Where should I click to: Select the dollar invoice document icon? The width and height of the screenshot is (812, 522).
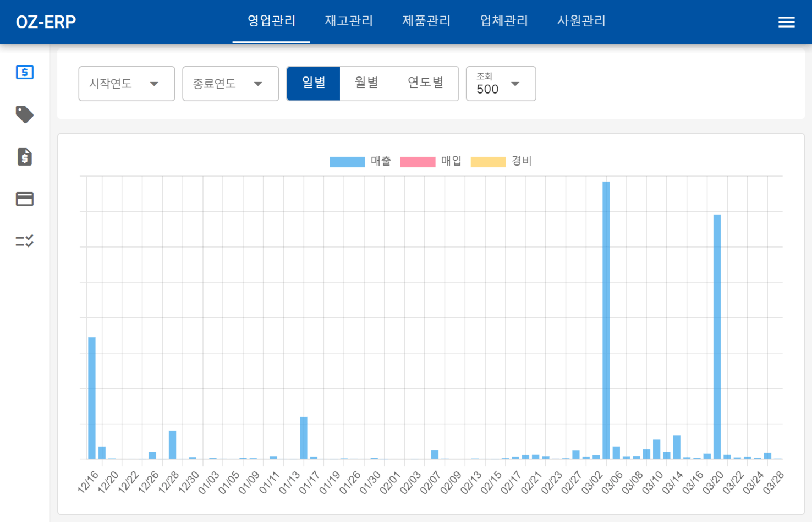(x=25, y=157)
